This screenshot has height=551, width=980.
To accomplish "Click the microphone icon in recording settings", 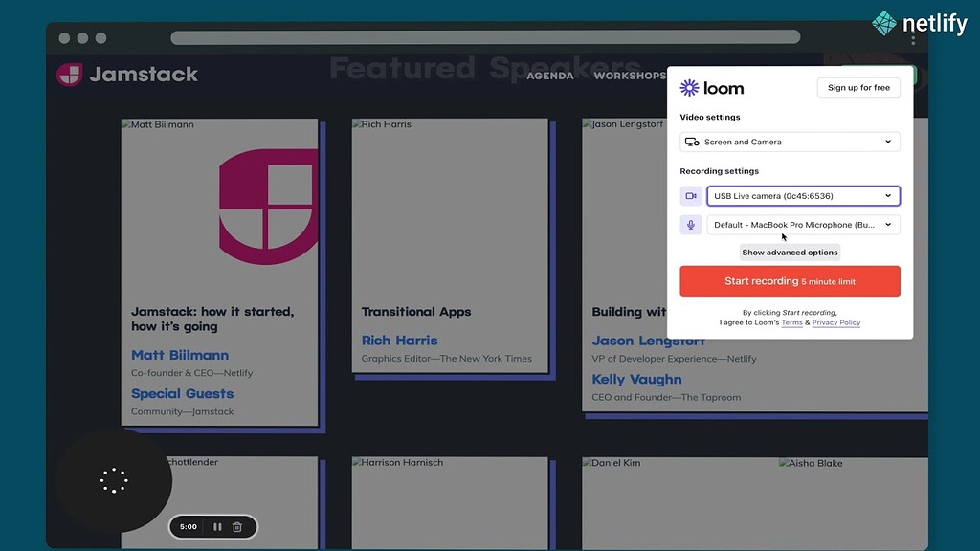I will tap(691, 225).
